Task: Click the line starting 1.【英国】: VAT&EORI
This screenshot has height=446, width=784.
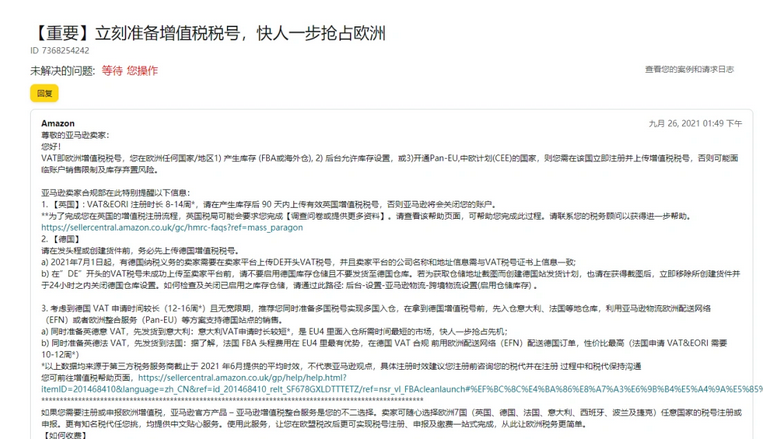Action: click(x=269, y=204)
